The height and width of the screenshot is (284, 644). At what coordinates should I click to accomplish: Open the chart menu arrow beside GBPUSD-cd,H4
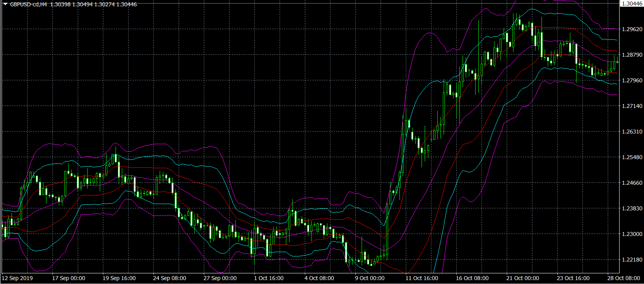(x=6, y=4)
